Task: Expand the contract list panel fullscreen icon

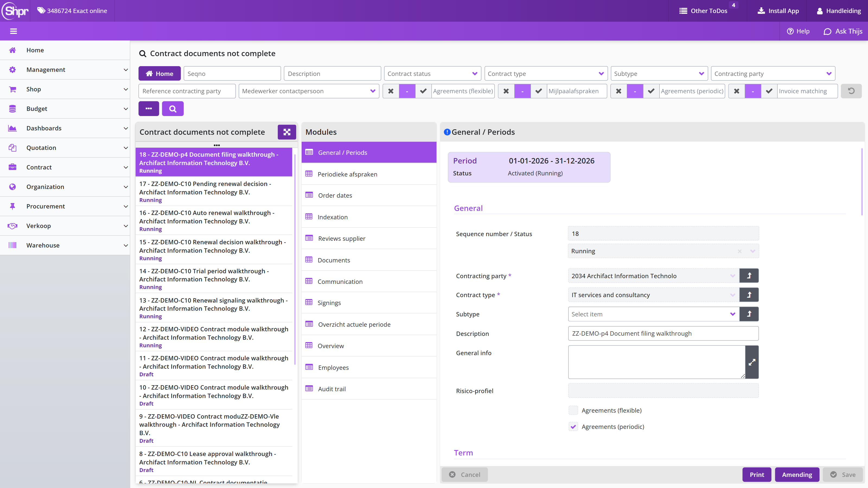Action: tap(287, 132)
